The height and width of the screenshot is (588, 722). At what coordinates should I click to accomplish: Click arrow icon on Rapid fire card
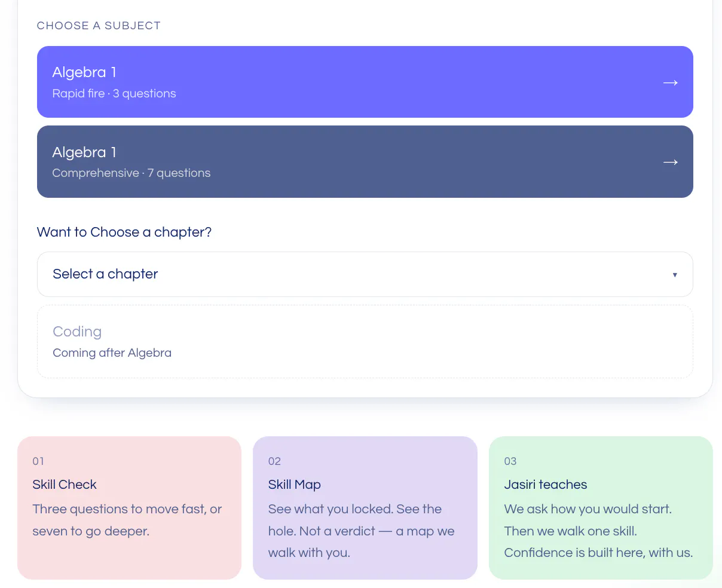pyautogui.click(x=670, y=82)
